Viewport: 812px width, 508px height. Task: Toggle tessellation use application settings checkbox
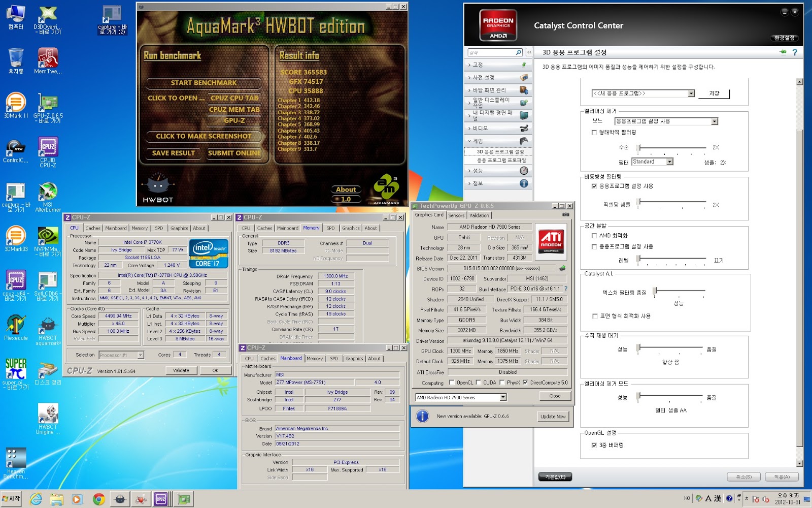pyautogui.click(x=594, y=247)
